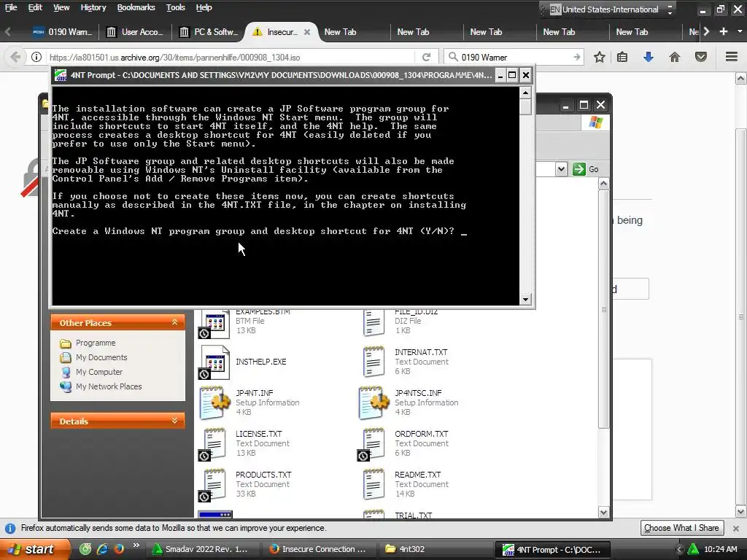Open the Bookmarks menu
The width and height of the screenshot is (747, 560).
point(136,7)
